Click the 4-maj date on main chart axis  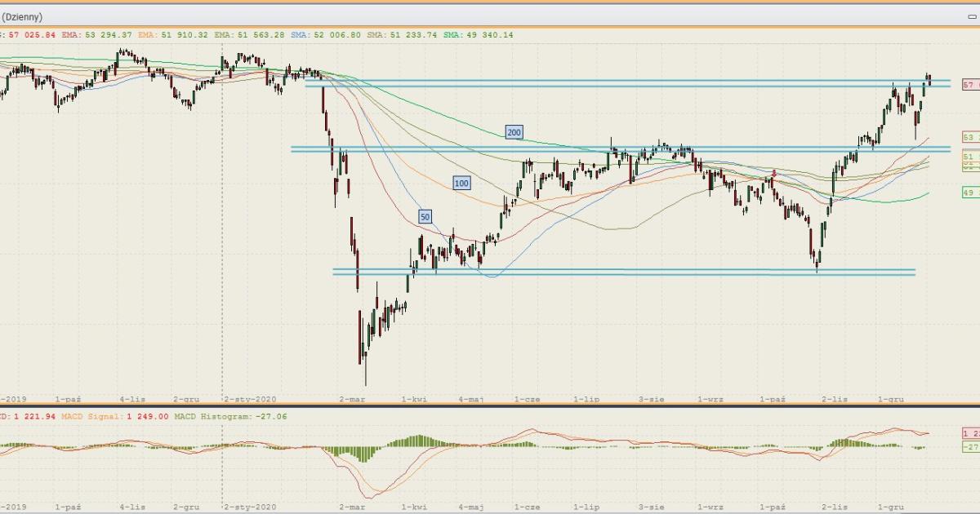pyautogui.click(x=471, y=399)
